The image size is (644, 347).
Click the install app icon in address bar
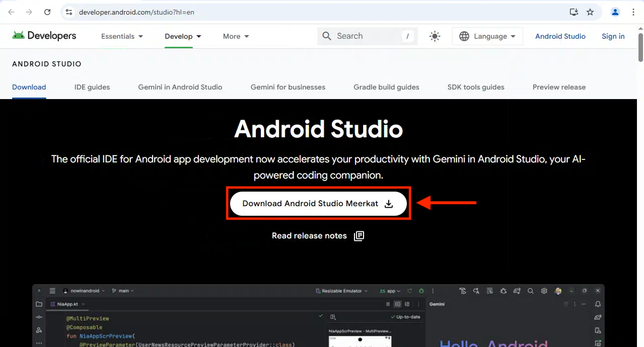574,12
